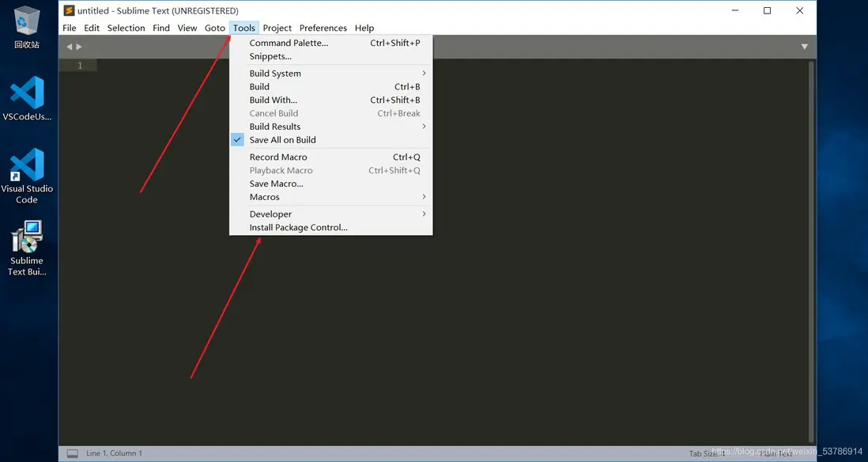This screenshot has height=462, width=868.
Task: Expand the Developer submenu
Action: coord(331,214)
